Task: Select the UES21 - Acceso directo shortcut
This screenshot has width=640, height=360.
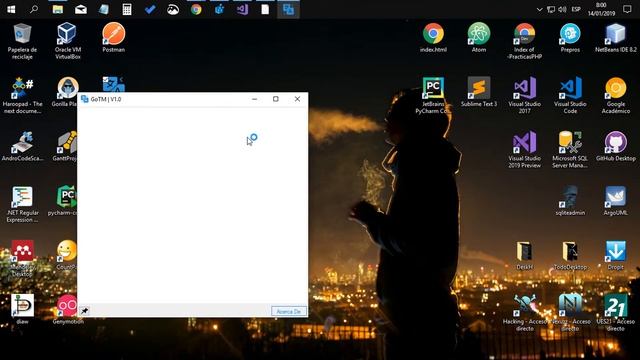Action: tap(616, 313)
